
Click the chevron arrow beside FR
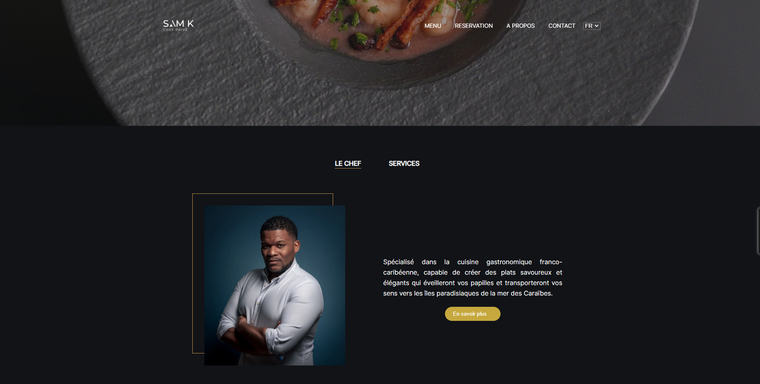click(x=597, y=26)
